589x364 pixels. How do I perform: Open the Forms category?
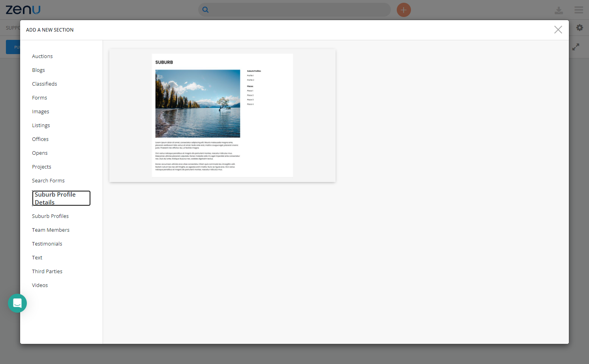39,98
